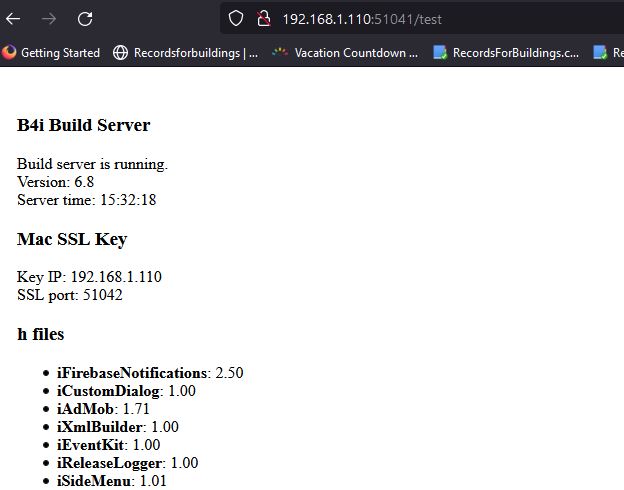This screenshot has width=624, height=490.
Task: Click the iCustomDialog: 1.00 entry
Action: click(126, 391)
